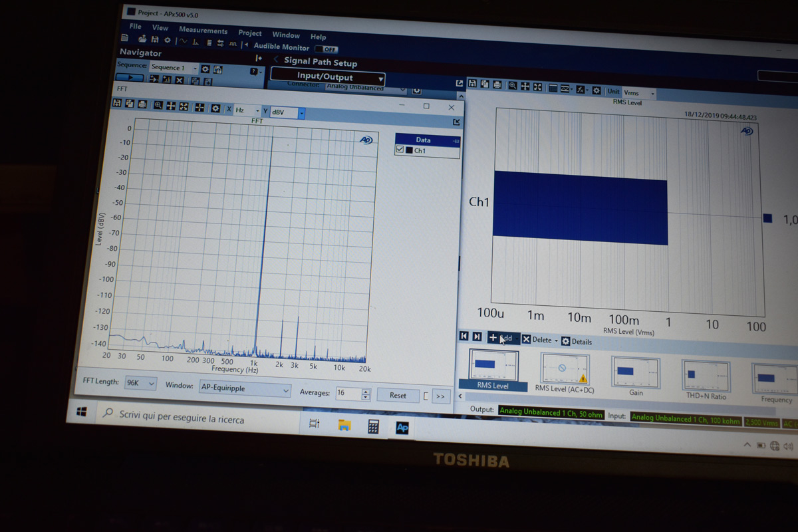Click the Save Project icon in main toolbar
This screenshot has width=798, height=532.
click(154, 39)
